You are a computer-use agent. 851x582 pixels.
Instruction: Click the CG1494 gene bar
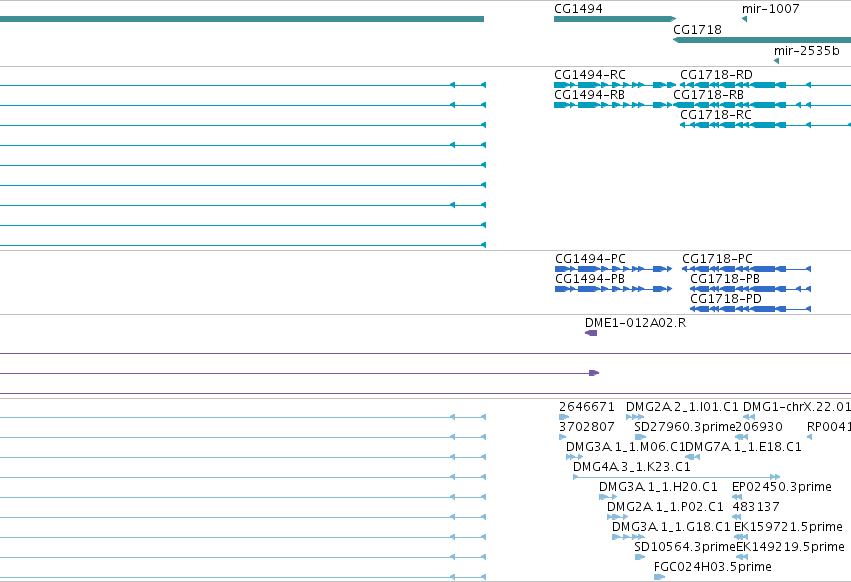pyautogui.click(x=615, y=19)
